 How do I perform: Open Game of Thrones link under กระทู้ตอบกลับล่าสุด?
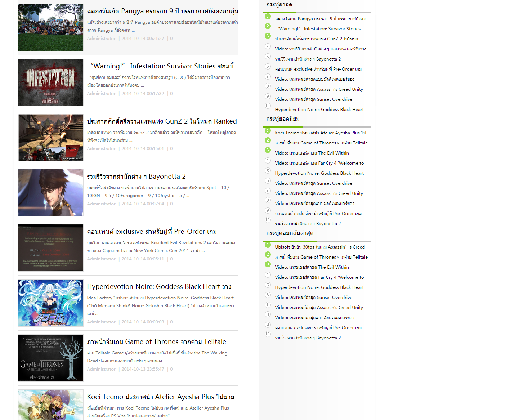pos(321,257)
